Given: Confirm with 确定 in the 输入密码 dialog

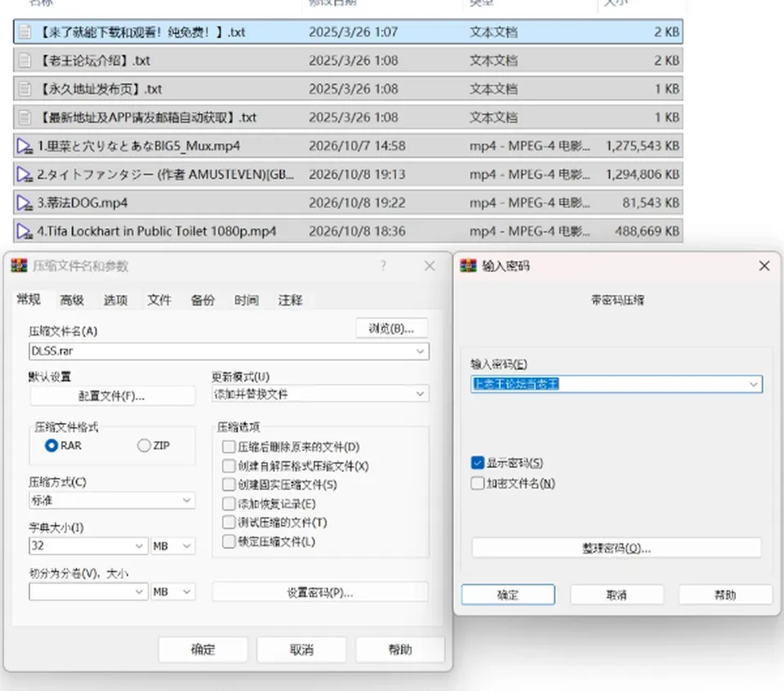Looking at the screenshot, I should point(508,595).
